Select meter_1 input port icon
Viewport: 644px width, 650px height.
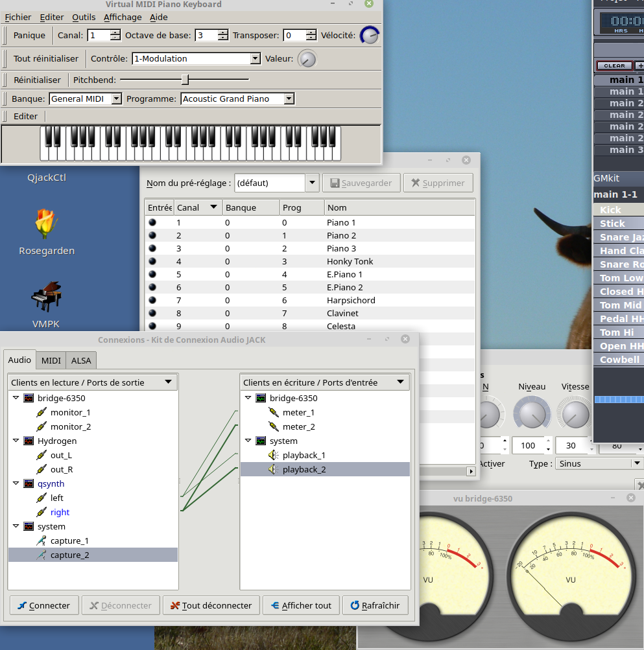coord(274,412)
